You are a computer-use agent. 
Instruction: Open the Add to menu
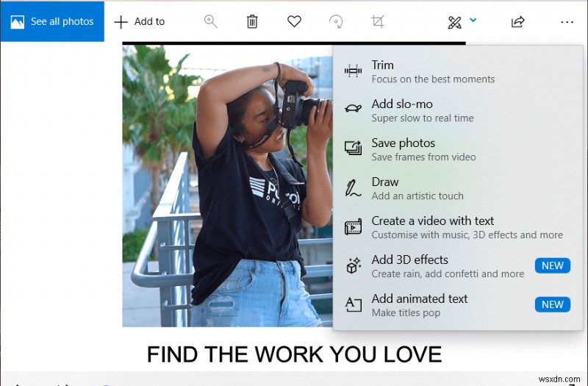click(x=140, y=22)
